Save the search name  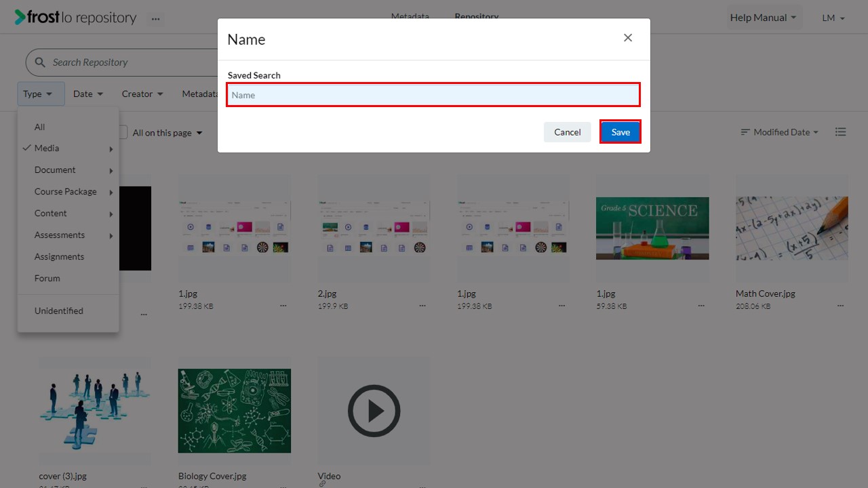(620, 132)
